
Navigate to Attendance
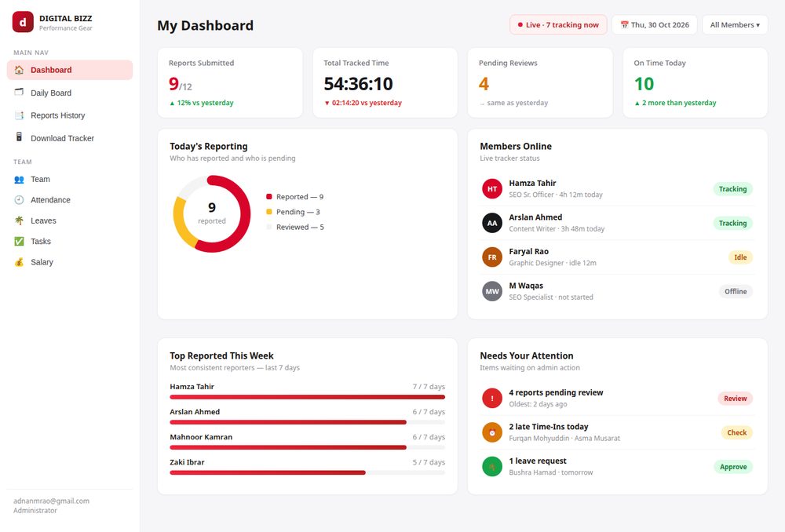tap(70, 199)
